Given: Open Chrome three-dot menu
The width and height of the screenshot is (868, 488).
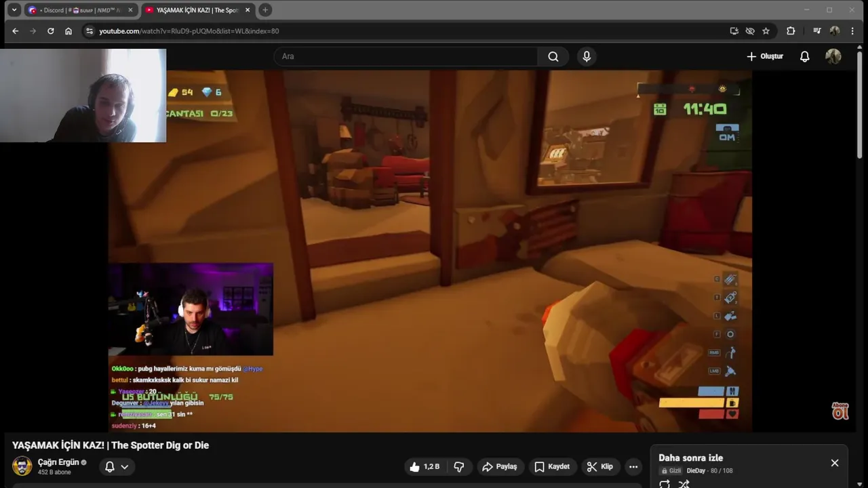Looking at the screenshot, I should (852, 30).
